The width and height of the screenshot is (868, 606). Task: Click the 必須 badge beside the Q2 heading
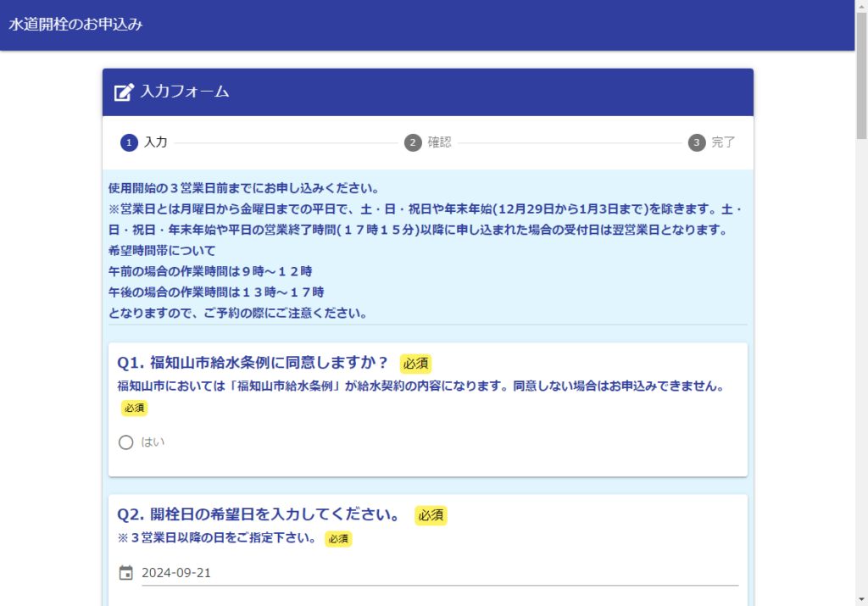coord(431,515)
